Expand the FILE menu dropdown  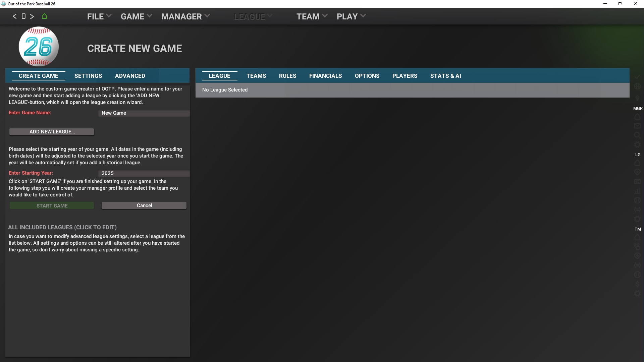[x=99, y=16]
